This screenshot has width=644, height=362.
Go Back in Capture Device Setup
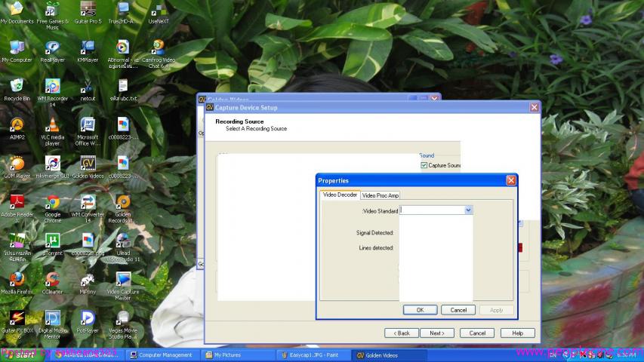click(x=401, y=333)
